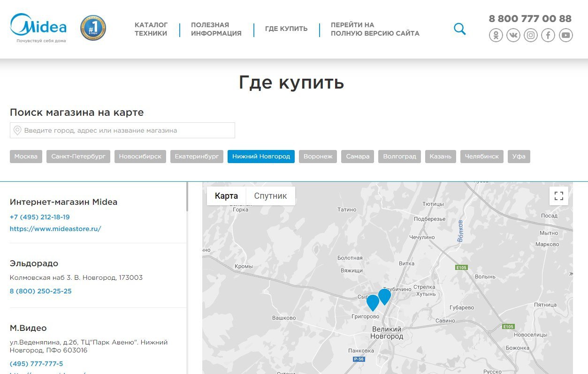Select the Санкт-Петербург city button
Viewport: 588px width, 374px height.
coord(78,157)
